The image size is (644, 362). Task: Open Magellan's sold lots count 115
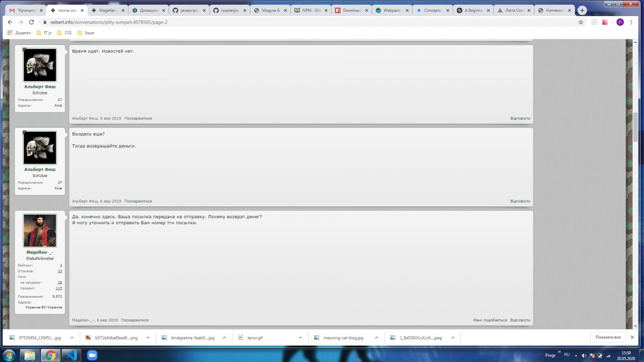pyautogui.click(x=59, y=288)
